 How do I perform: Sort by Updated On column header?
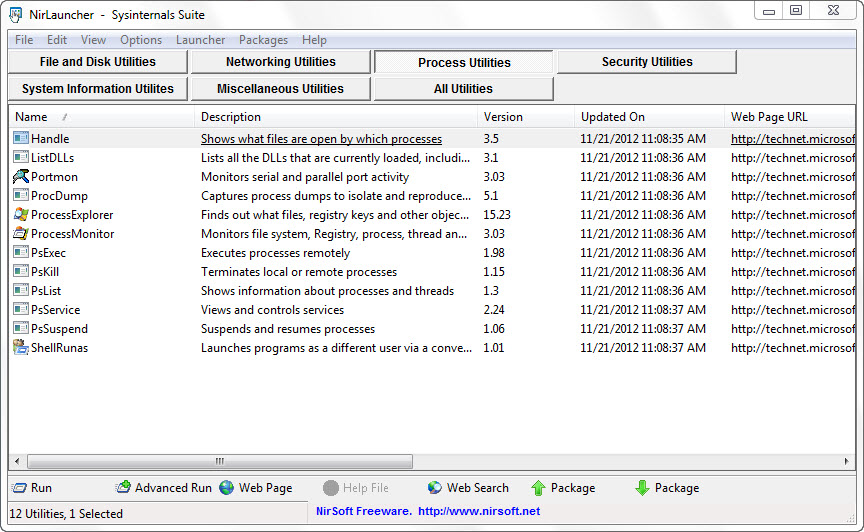pyautogui.click(x=649, y=117)
